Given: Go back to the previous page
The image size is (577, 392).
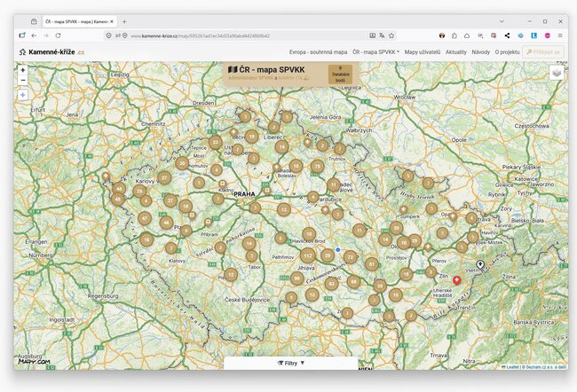Looking at the screenshot, I should tap(34, 35).
